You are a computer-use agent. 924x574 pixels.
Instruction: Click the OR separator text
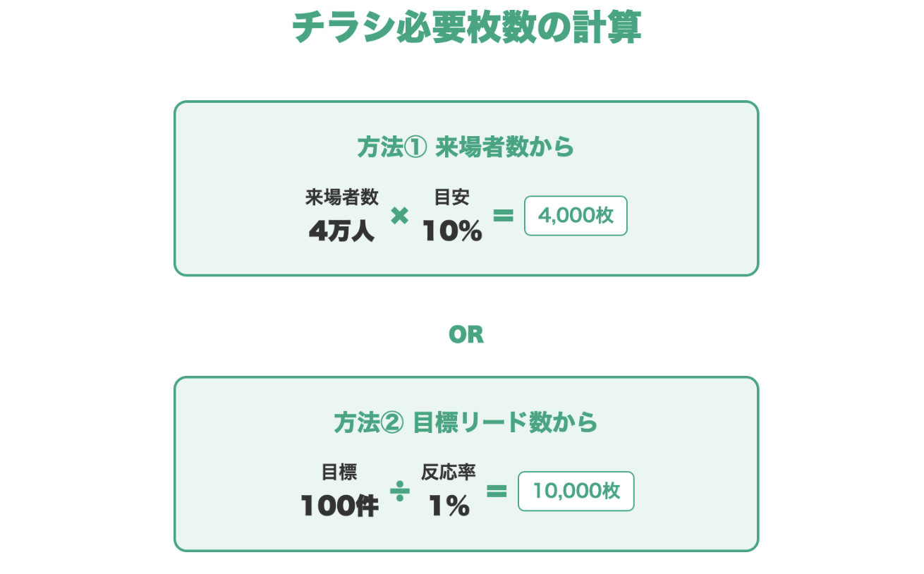[x=466, y=335]
